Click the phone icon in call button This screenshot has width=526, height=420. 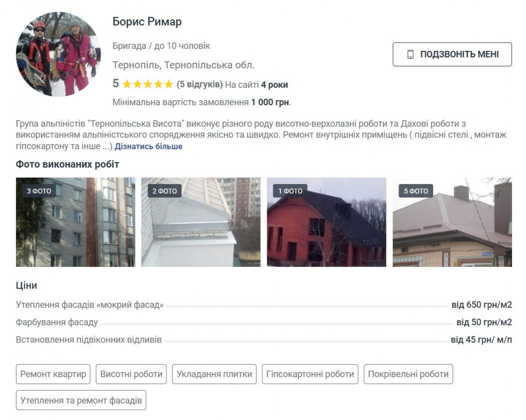pyautogui.click(x=410, y=54)
